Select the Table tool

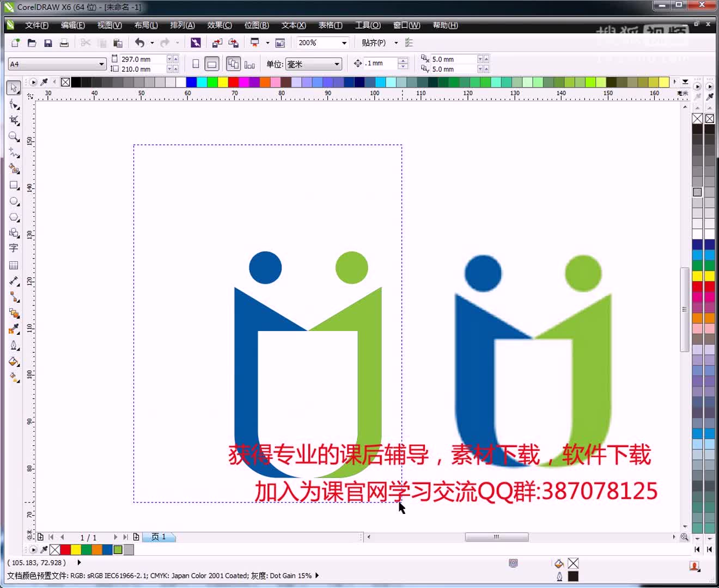[14, 265]
